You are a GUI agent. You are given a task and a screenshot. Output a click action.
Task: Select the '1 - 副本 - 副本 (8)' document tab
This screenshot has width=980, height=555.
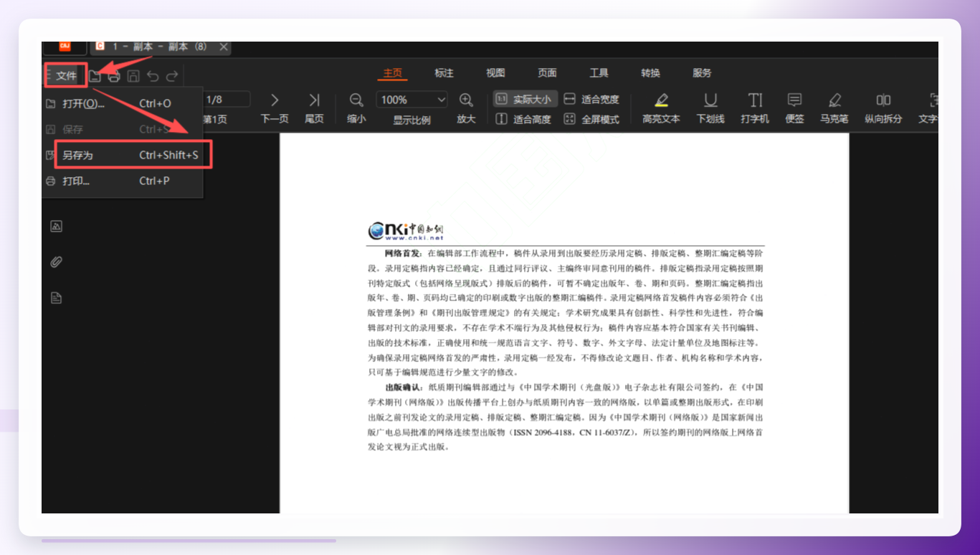[159, 47]
